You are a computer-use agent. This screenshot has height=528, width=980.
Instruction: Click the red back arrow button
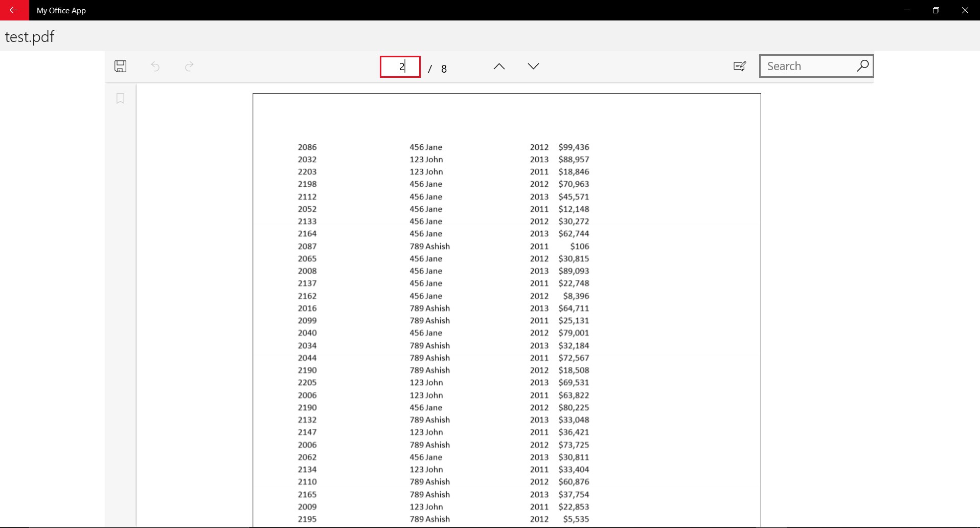click(x=14, y=10)
